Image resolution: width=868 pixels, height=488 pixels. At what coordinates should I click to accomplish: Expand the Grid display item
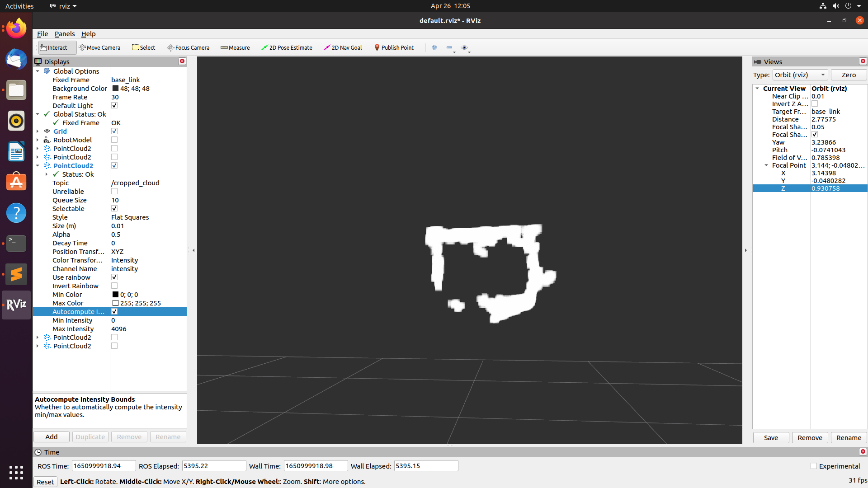pyautogui.click(x=38, y=131)
